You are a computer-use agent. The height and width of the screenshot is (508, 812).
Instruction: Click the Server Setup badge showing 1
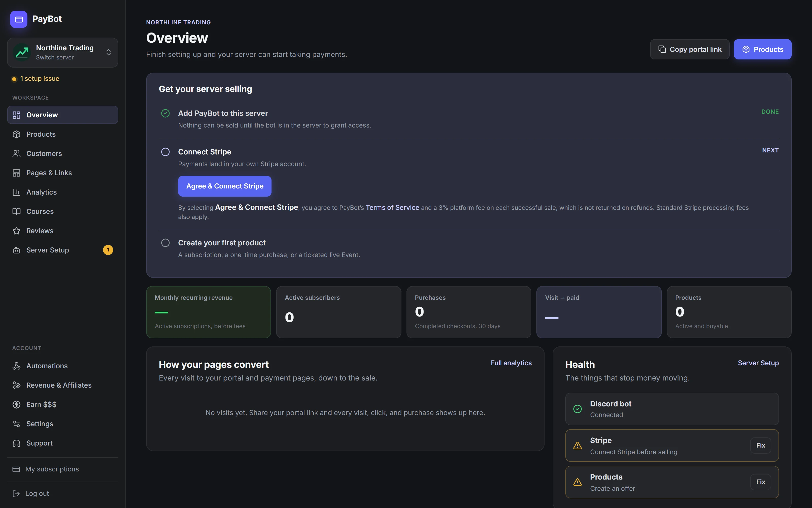click(x=108, y=250)
